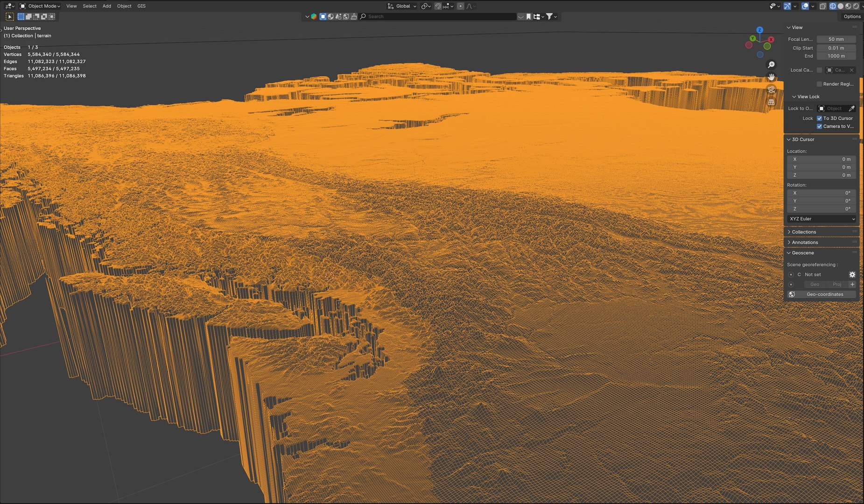
Task: Open object visibility and selectability dropdown
Action: tap(775, 6)
